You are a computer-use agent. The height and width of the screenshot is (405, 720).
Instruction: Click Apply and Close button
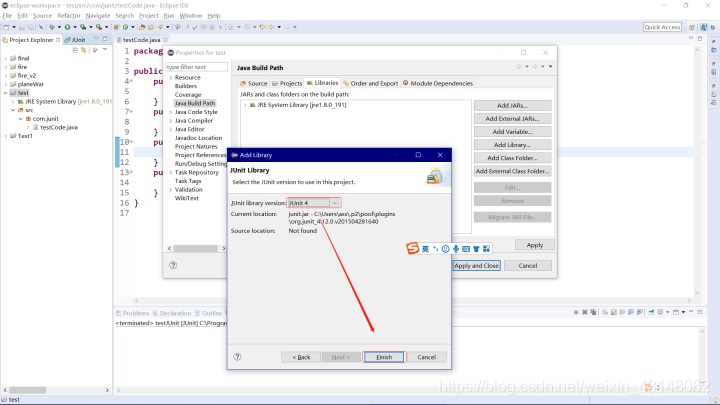[x=477, y=265]
